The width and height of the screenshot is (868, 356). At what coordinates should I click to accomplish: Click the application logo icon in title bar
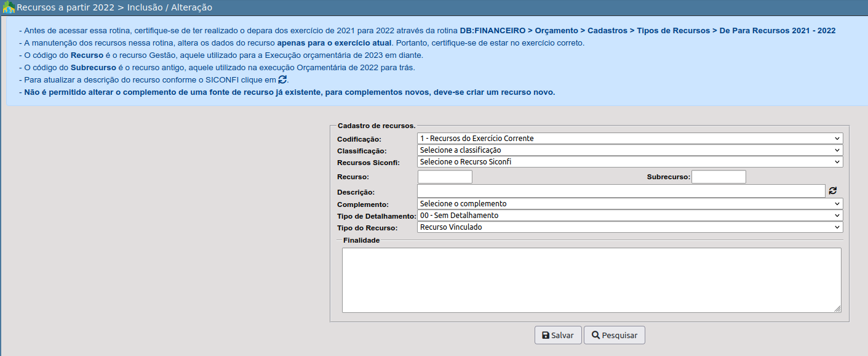[9, 7]
